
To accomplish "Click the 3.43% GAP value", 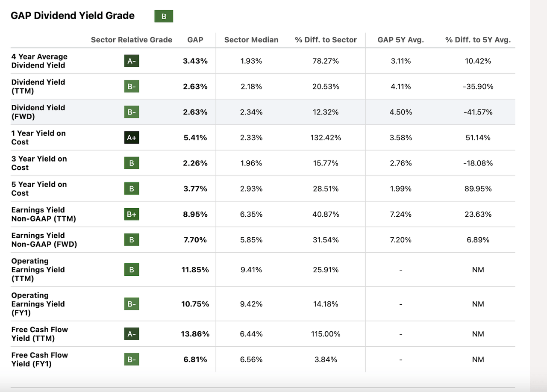I will coord(195,61).
